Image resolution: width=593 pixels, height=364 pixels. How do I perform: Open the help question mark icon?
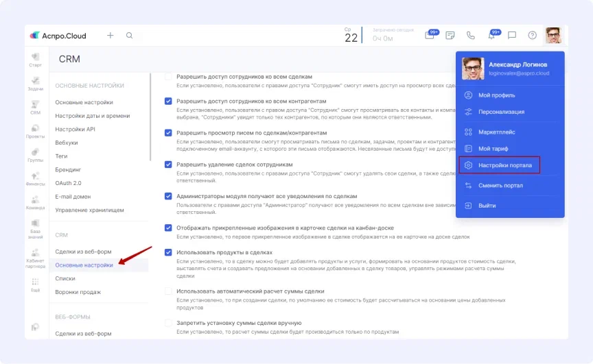click(x=532, y=36)
